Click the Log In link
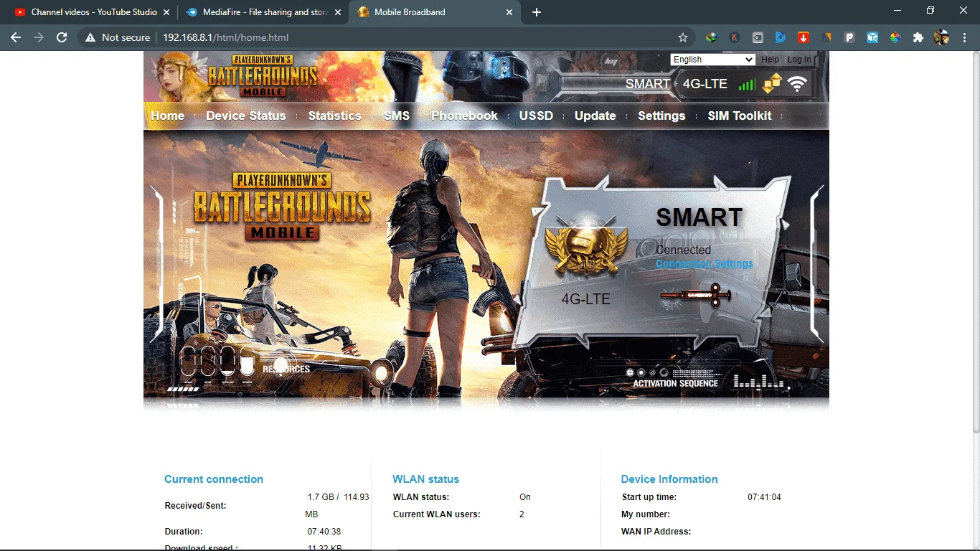 tap(799, 60)
